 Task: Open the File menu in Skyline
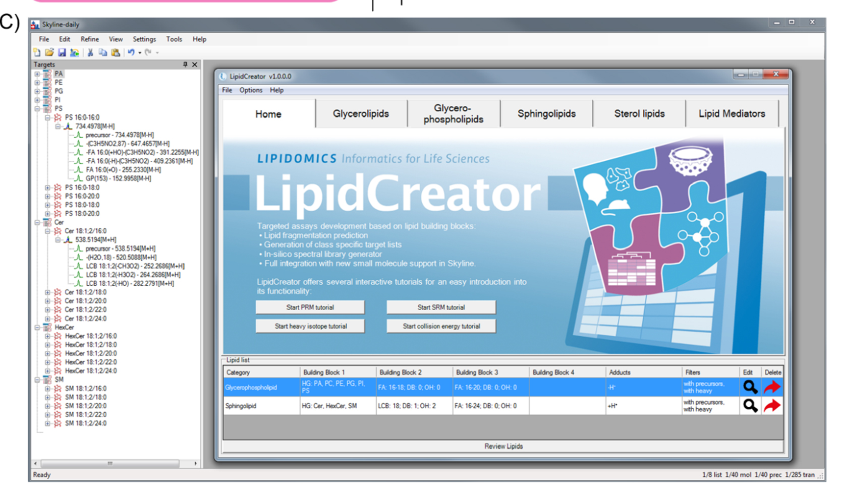coord(44,39)
